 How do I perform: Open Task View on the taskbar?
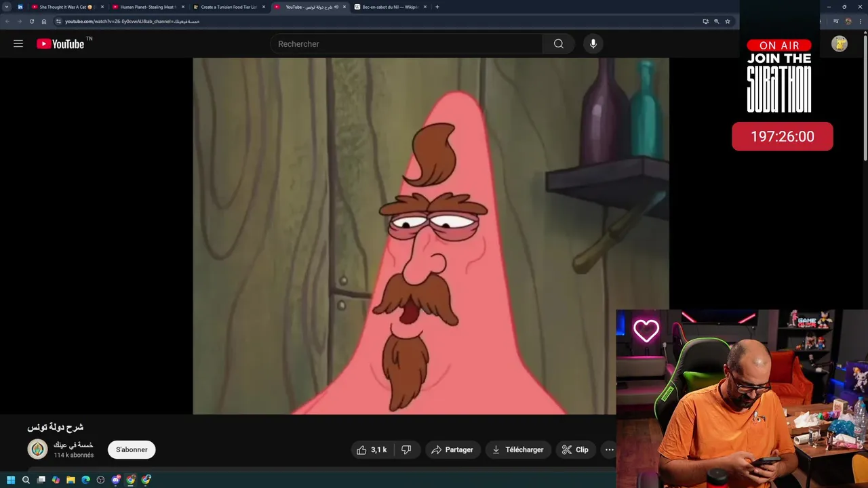pyautogui.click(x=41, y=480)
